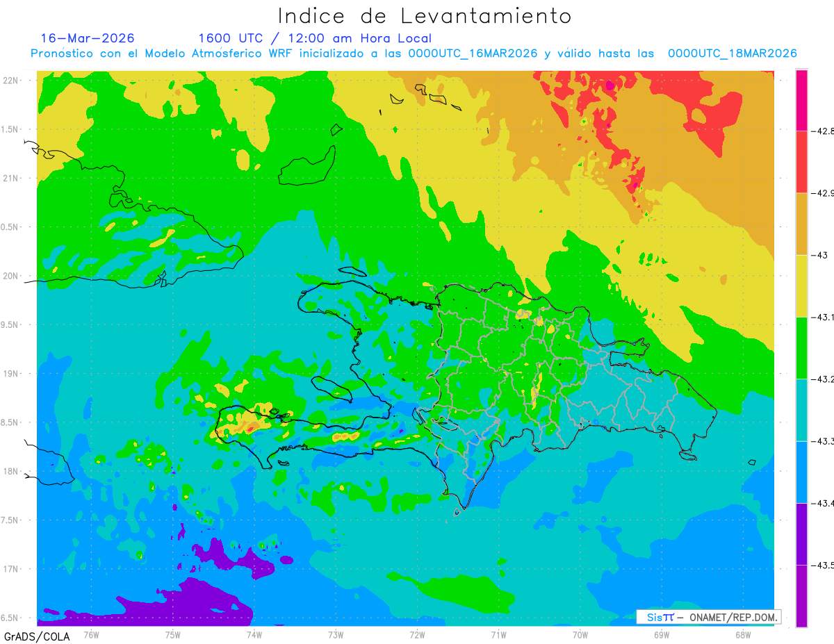
Task: Click the '20N' latitude label
Action: click(12, 276)
